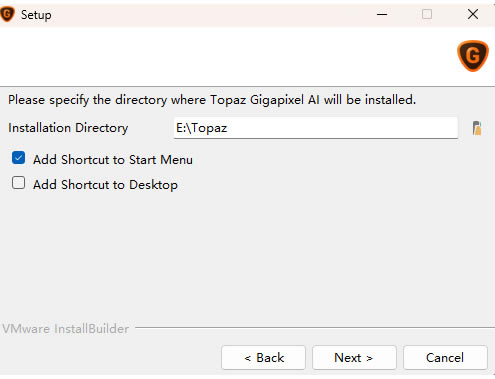Click the 'Setup' title text
Screen dimensions: 495x379
[36, 15]
